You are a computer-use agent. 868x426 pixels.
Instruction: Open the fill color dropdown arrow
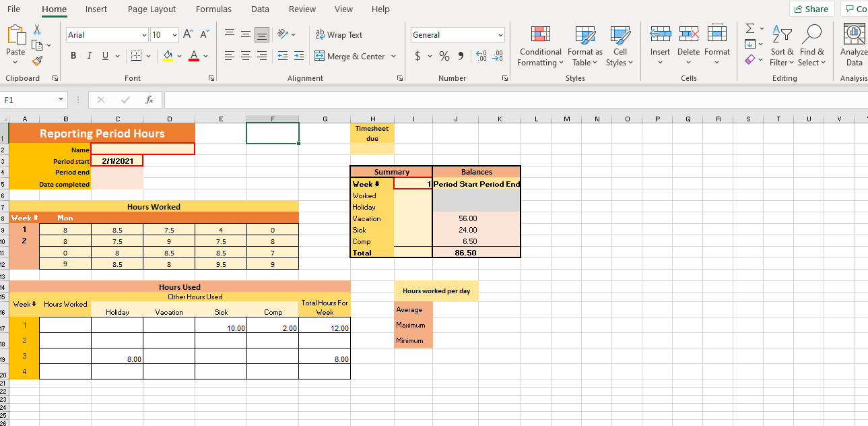pos(179,56)
